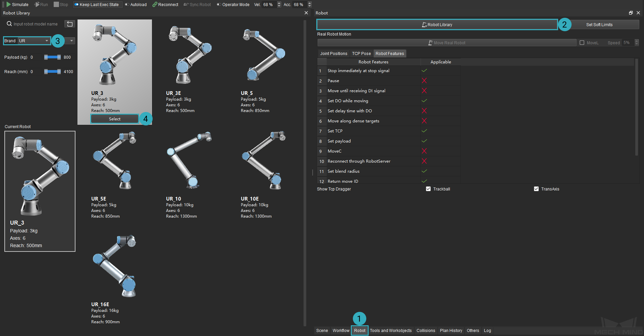
Task: Float the Robot panel with undock icon
Action: [x=631, y=13]
